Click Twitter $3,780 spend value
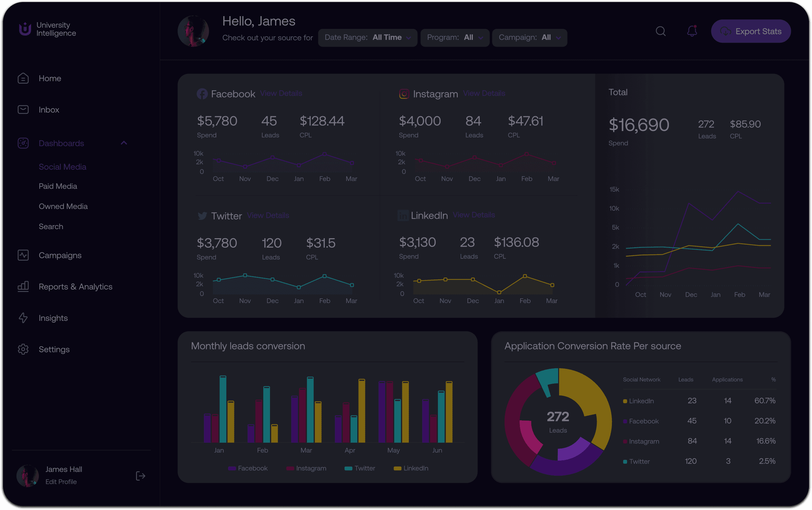This screenshot has width=812, height=510. [216, 243]
